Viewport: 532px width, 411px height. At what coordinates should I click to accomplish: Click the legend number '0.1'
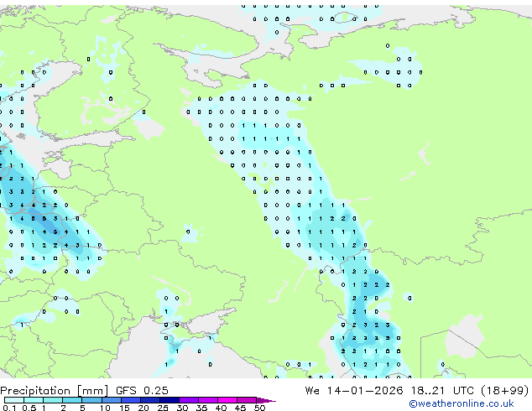click(9, 408)
